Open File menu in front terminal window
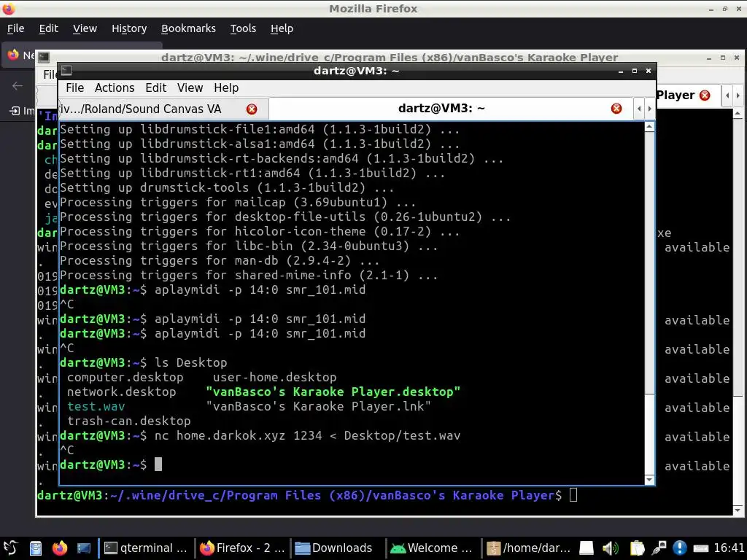Screen dimensions: 747x560 coord(75,87)
